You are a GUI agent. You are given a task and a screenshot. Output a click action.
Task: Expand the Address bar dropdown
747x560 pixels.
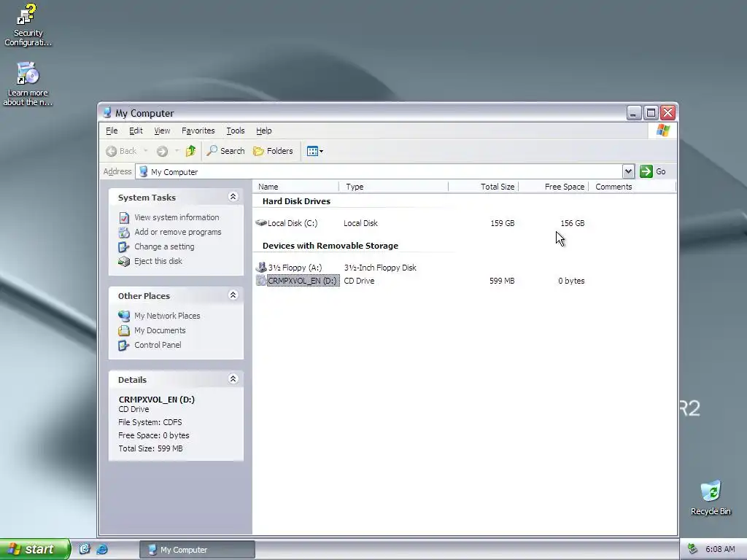click(x=628, y=171)
